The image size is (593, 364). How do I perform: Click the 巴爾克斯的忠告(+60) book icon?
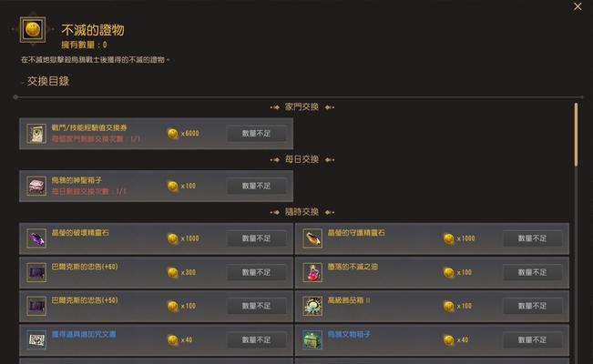click(36, 272)
